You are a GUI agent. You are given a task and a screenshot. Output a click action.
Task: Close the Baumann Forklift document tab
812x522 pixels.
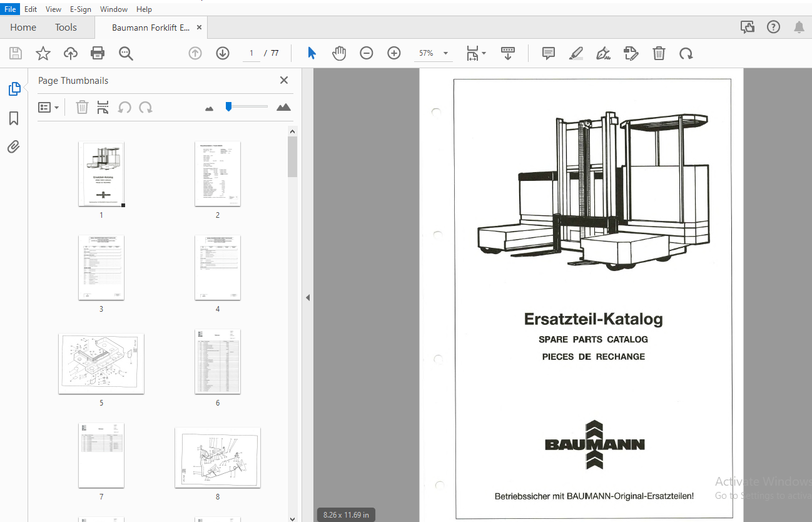[200, 28]
